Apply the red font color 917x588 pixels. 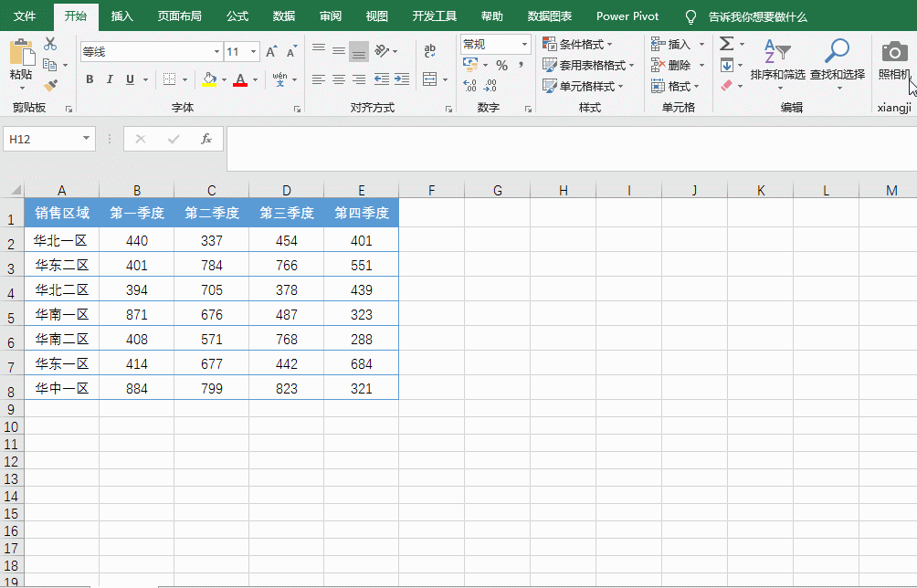click(240, 79)
